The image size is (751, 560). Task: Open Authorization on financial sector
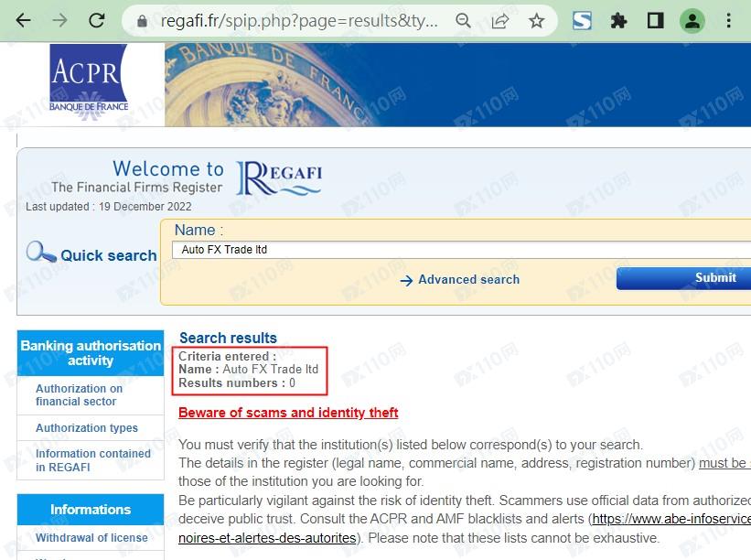[79, 394]
